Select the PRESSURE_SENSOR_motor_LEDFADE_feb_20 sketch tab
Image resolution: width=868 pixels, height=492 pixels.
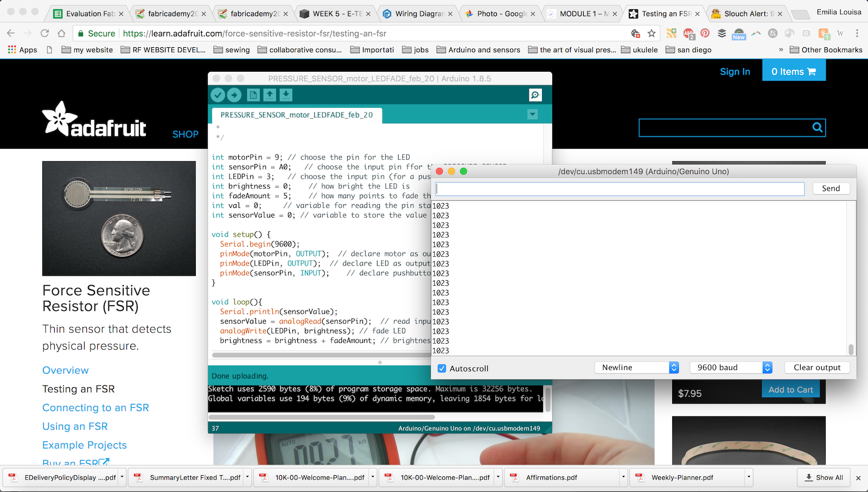point(297,115)
